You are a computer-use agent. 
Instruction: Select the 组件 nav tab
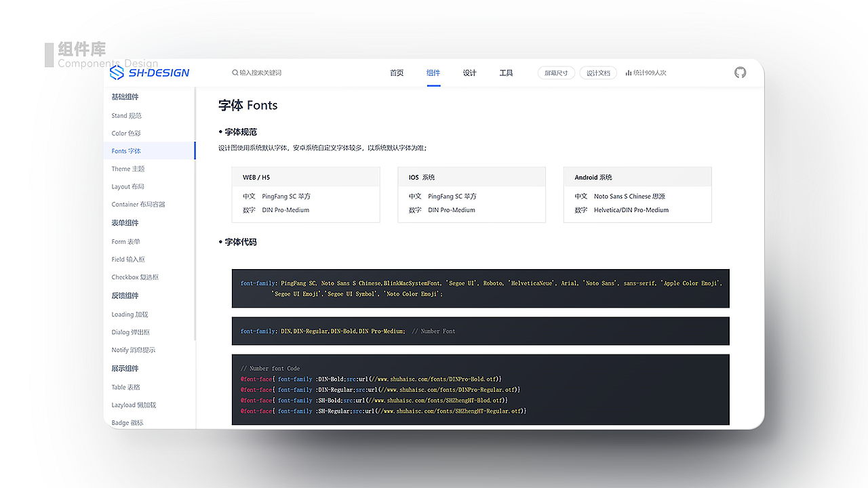(433, 73)
